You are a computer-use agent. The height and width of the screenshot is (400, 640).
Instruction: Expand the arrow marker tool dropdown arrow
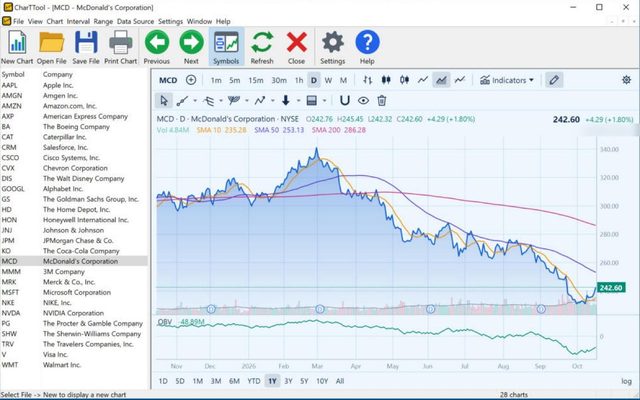pos(298,100)
